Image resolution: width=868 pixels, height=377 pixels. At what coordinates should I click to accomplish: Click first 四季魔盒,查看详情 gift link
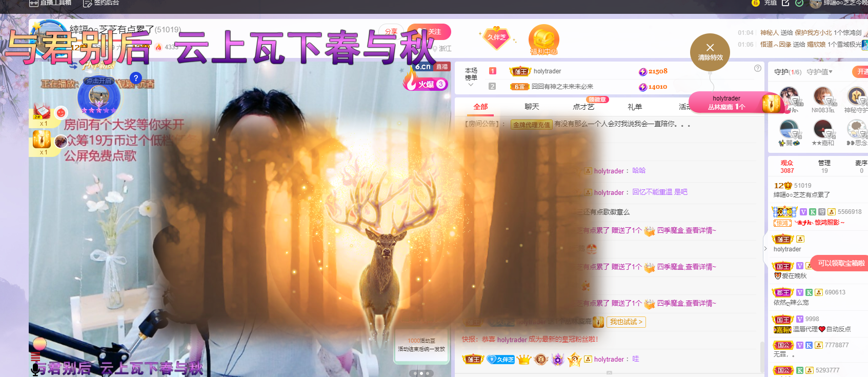click(687, 231)
